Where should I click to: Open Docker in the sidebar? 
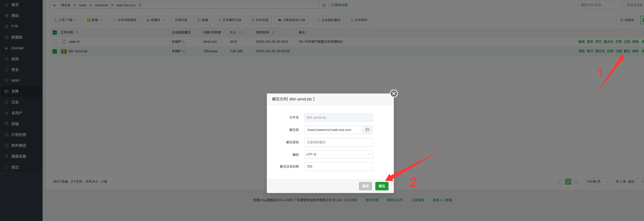(x=17, y=48)
